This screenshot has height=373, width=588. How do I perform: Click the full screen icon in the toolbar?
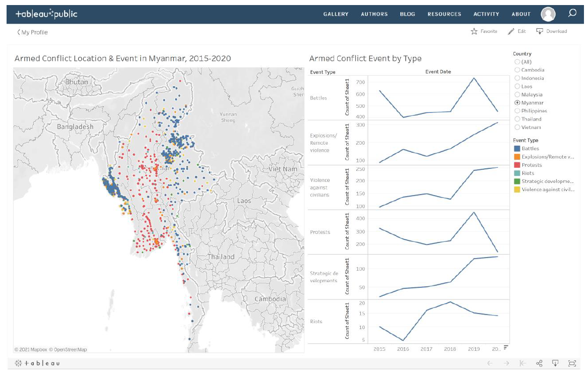click(x=573, y=362)
